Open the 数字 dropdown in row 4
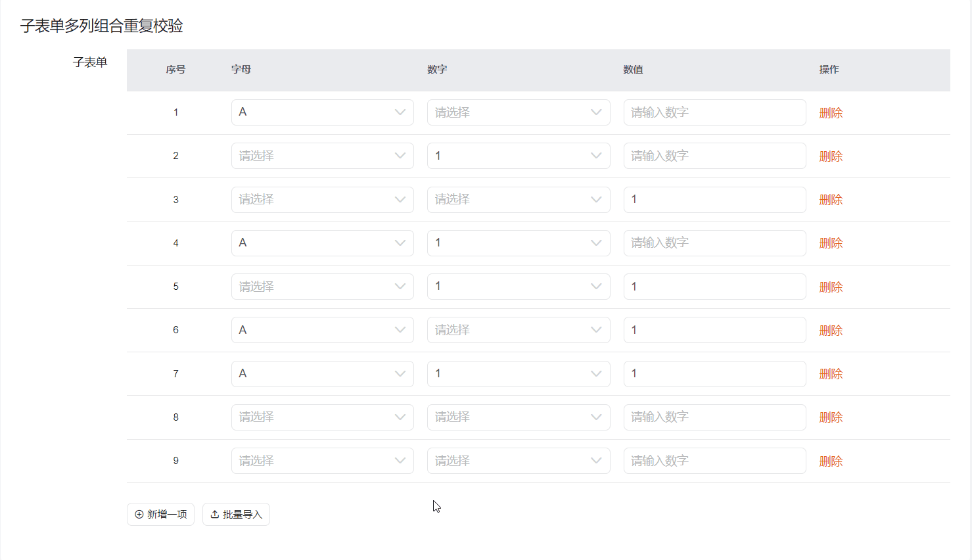This screenshot has height=560, width=972. pyautogui.click(x=519, y=243)
